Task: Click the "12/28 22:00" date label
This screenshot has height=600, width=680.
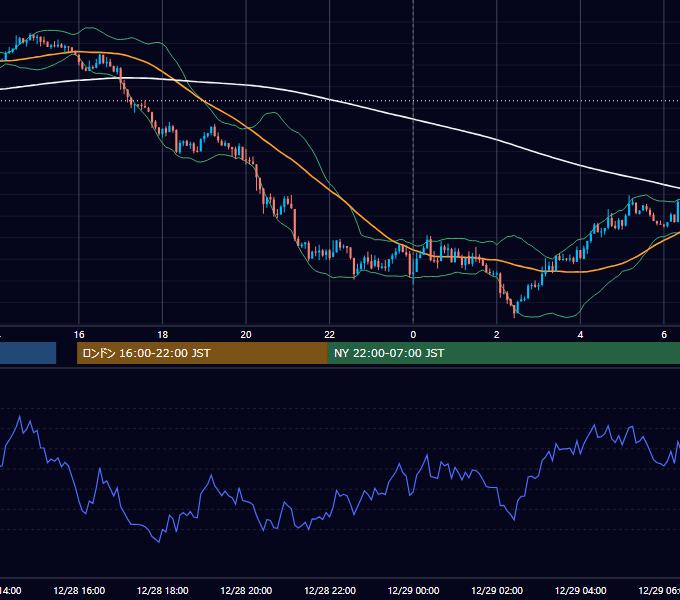Action: (x=330, y=591)
